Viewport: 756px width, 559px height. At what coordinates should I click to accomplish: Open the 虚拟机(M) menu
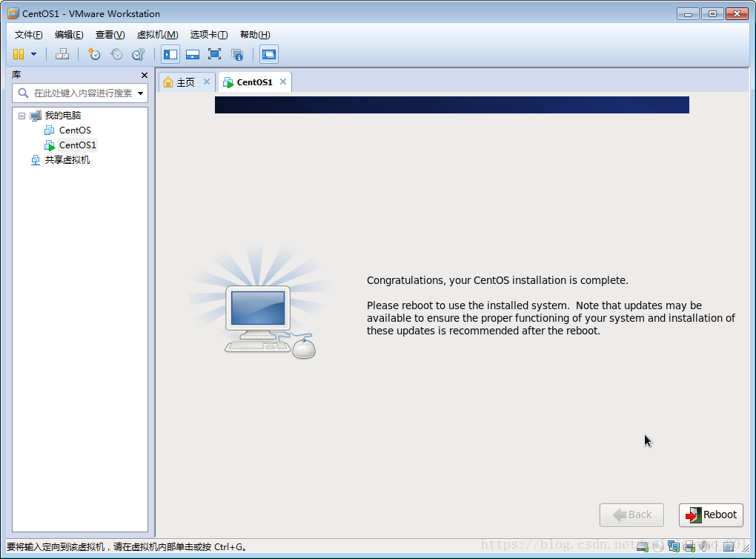158,35
